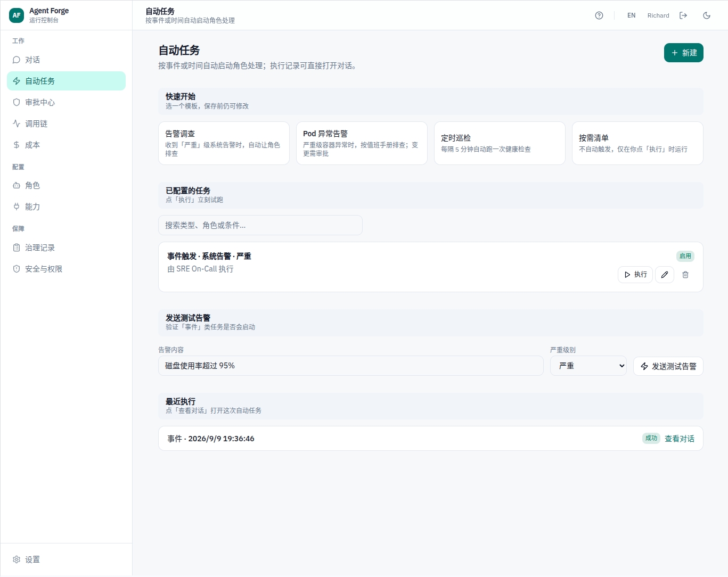Open 查看对话 for the recent run
728x577 pixels.
[680, 439]
